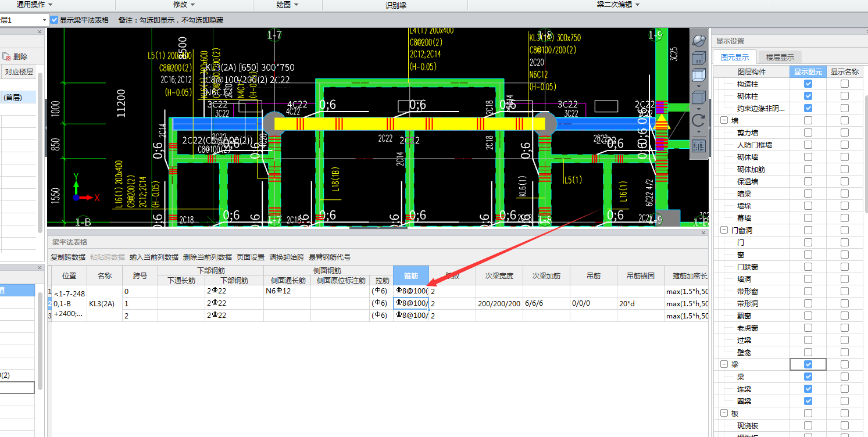Open the 修改 dropdown
The width and height of the screenshot is (868, 437).
coord(184,4)
